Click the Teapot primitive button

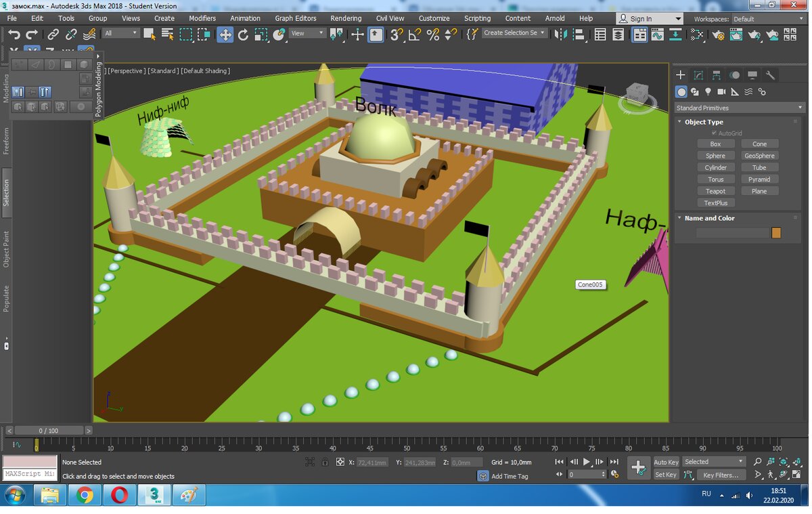(715, 191)
